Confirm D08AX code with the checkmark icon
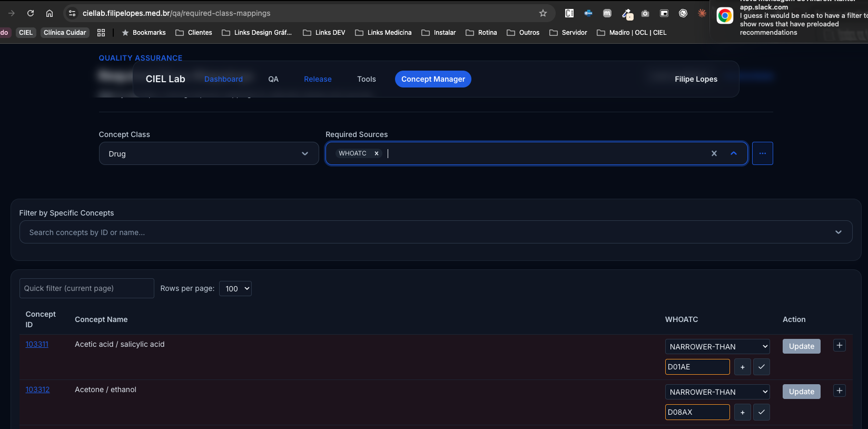868x429 pixels. coord(762,412)
